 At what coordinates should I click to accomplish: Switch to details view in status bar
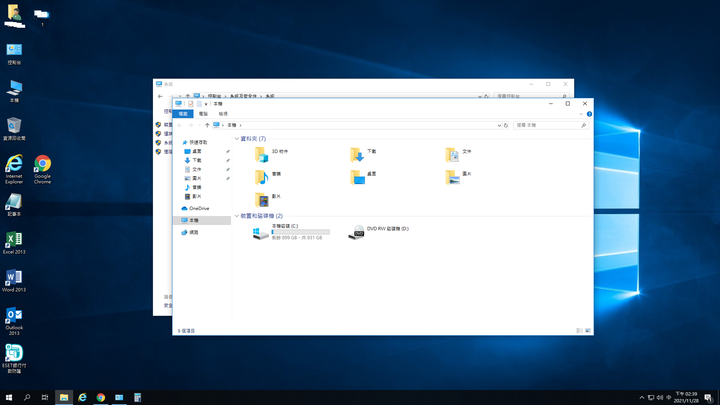pyautogui.click(x=579, y=331)
